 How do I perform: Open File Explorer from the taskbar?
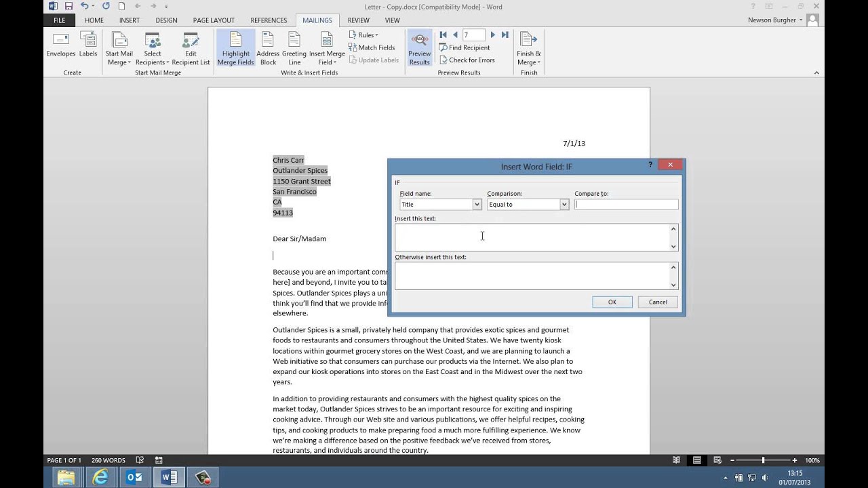click(x=66, y=477)
